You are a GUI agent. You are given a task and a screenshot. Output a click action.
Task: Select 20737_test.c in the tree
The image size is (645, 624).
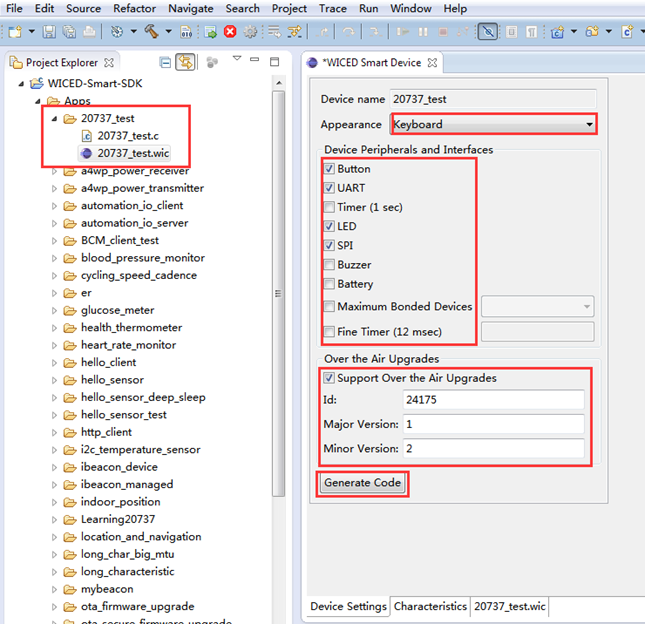(128, 136)
